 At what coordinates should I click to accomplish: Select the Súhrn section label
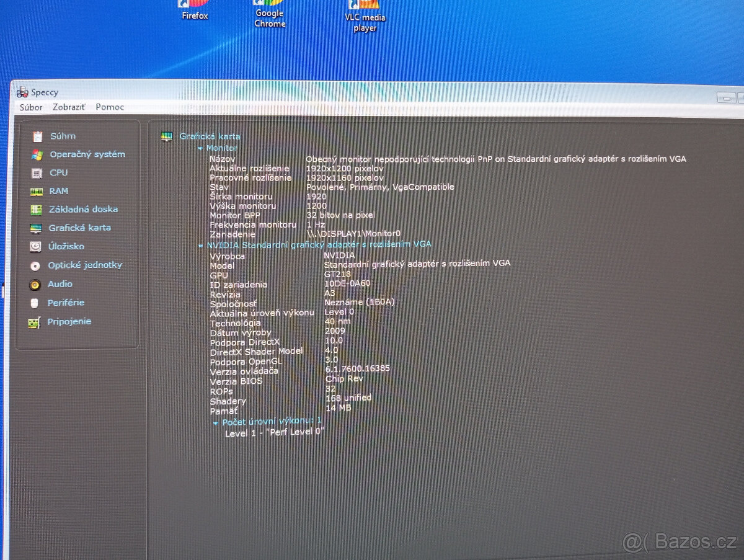pos(63,136)
